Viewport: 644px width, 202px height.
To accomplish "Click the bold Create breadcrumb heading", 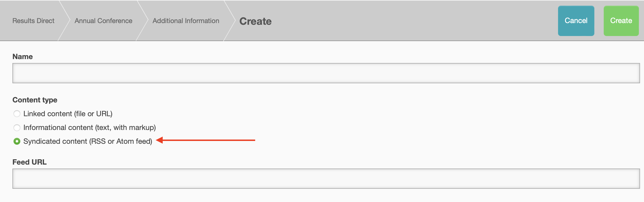I will coord(255,21).
